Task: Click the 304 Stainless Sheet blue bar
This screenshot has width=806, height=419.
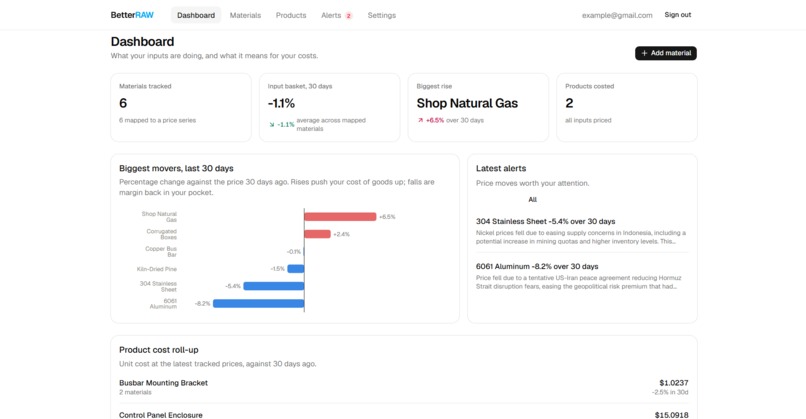Action: (273, 286)
